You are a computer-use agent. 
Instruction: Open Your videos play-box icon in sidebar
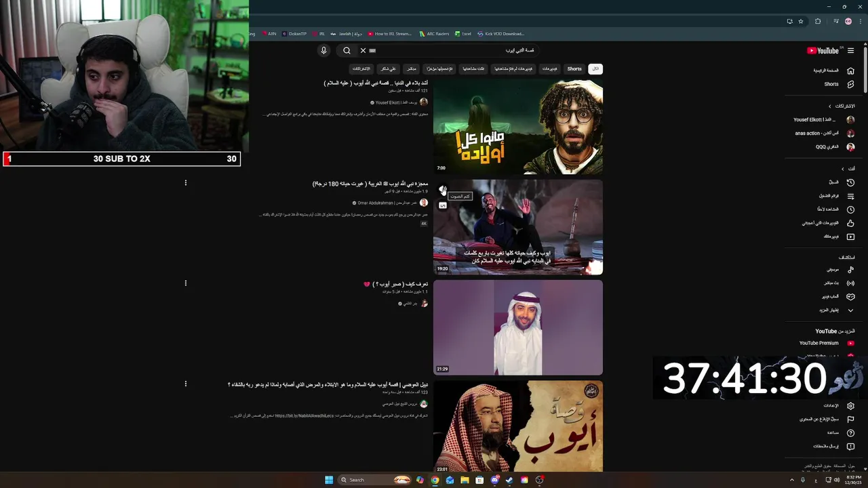click(x=850, y=237)
